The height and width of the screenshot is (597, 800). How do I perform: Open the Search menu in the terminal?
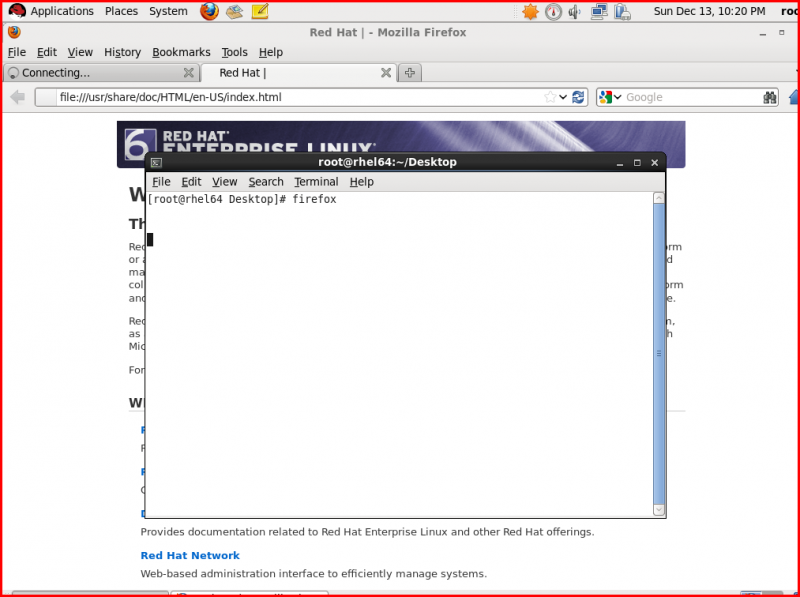265,181
